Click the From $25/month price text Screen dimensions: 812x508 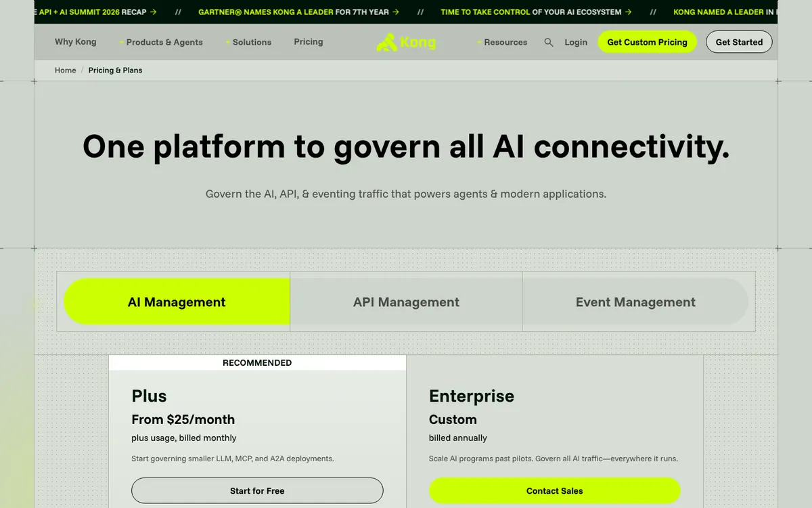pyautogui.click(x=183, y=419)
